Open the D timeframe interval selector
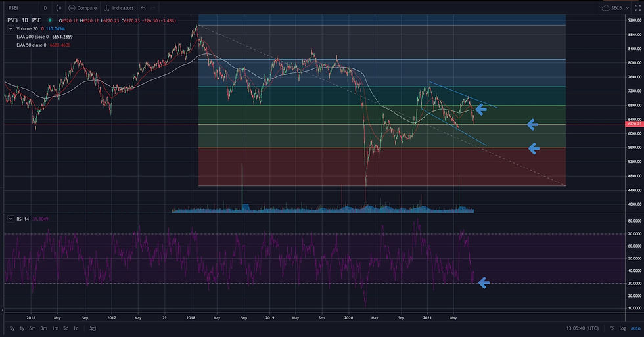Screen dimensions: 644x337 tap(45, 8)
